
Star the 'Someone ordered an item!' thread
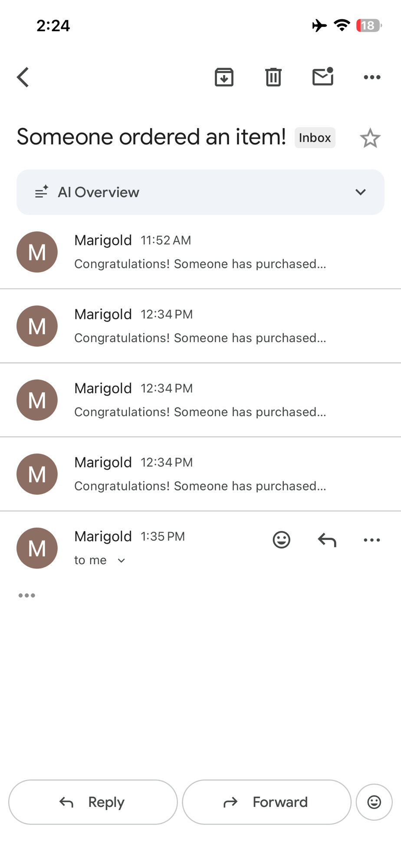(x=370, y=138)
